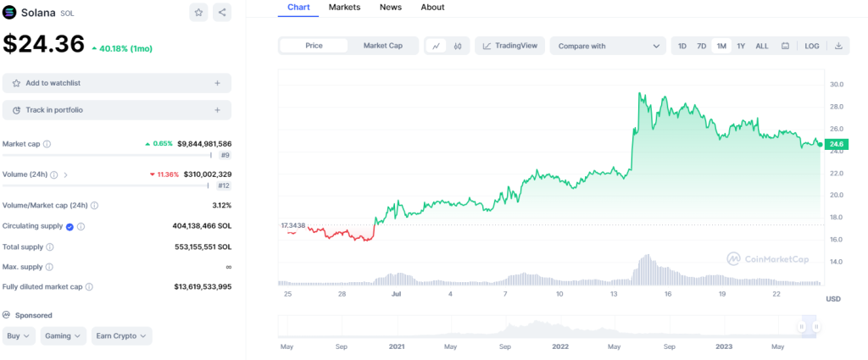Click market cap value $9,844,981,586
Viewport: 868px width, 360px height.
(204, 144)
